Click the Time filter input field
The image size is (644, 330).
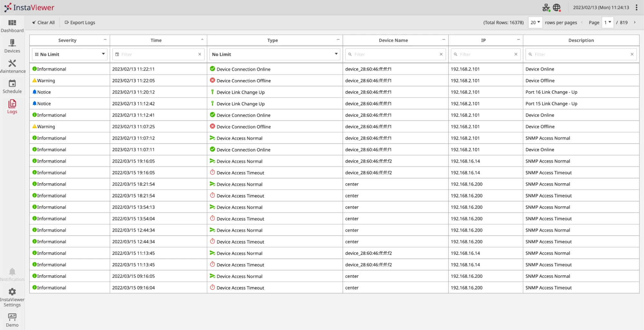159,54
